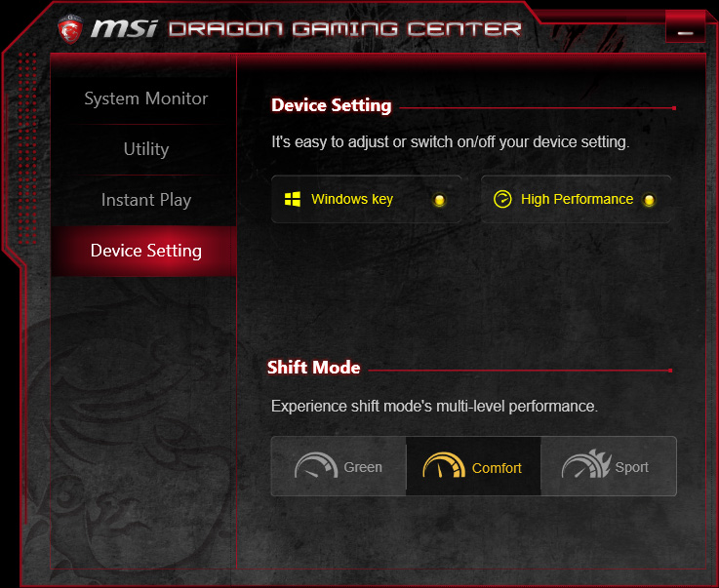Image resolution: width=719 pixels, height=588 pixels.
Task: Click the Shift Mode section heading
Action: 313,367
